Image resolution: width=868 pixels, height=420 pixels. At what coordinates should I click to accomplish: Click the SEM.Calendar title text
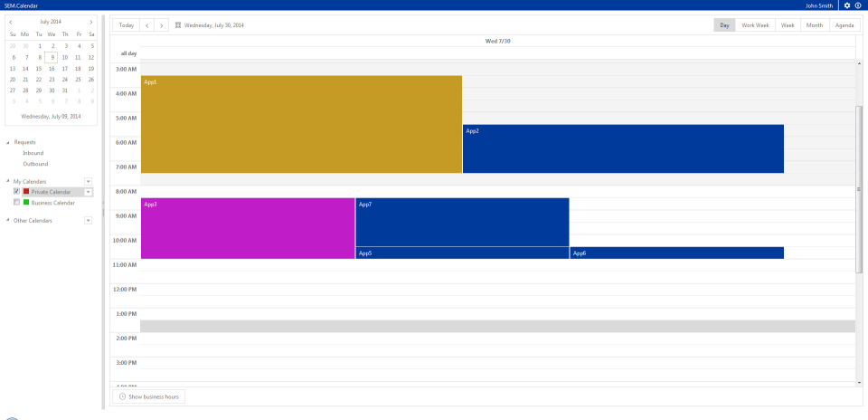(x=21, y=5)
